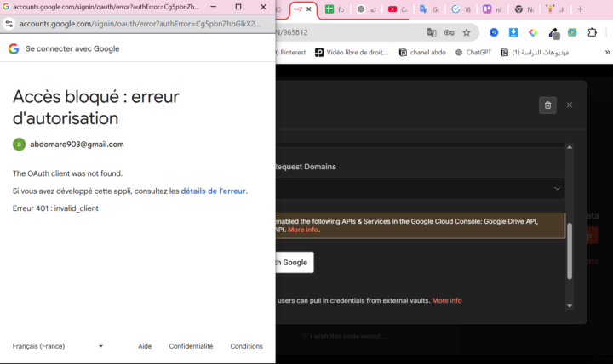Click the dialog vertical scrollbar thumb
Image resolution: width=613 pixels, height=364 pixels.
[x=570, y=251]
